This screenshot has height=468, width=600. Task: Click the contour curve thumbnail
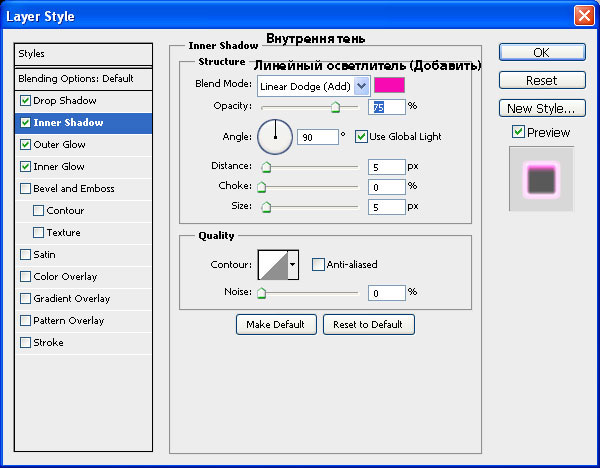[273, 265]
